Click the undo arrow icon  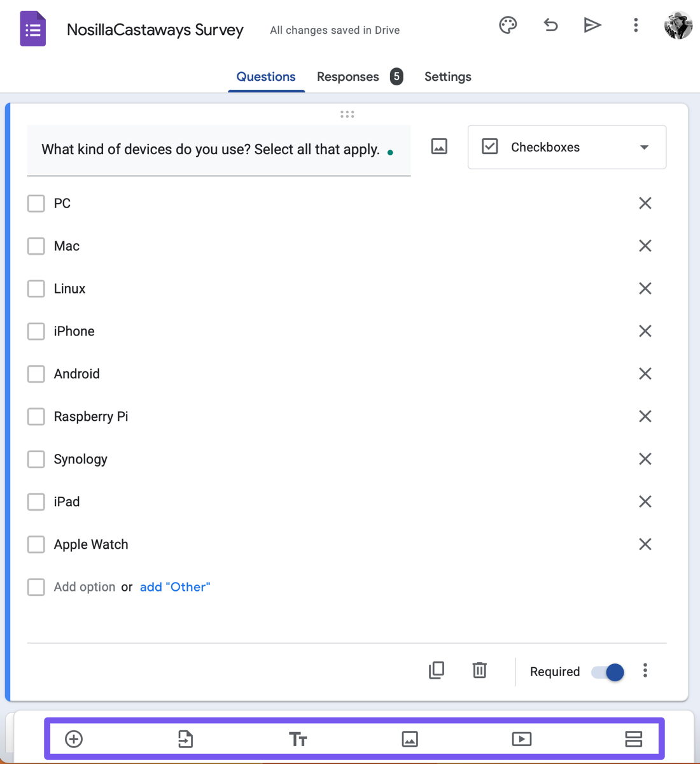[x=550, y=25]
